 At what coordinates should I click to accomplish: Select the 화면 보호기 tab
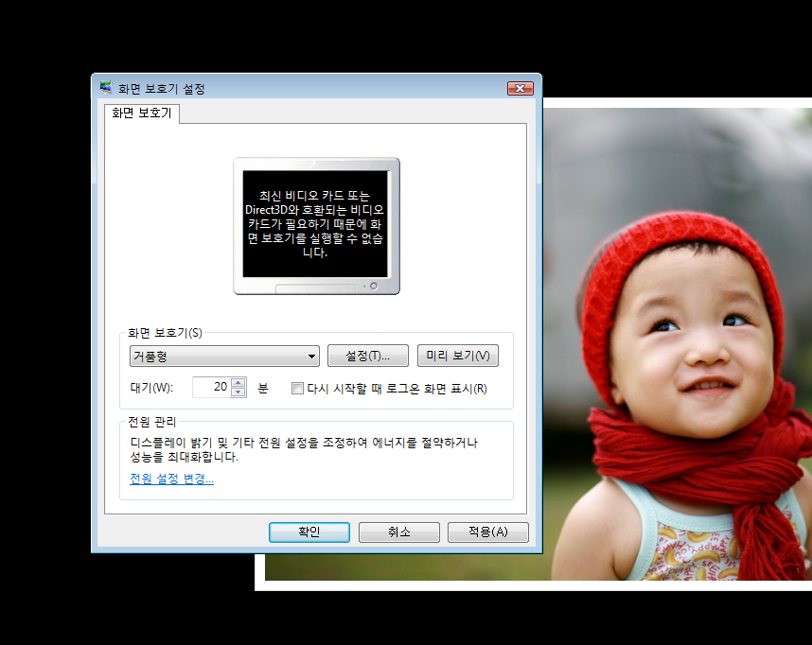point(141,113)
